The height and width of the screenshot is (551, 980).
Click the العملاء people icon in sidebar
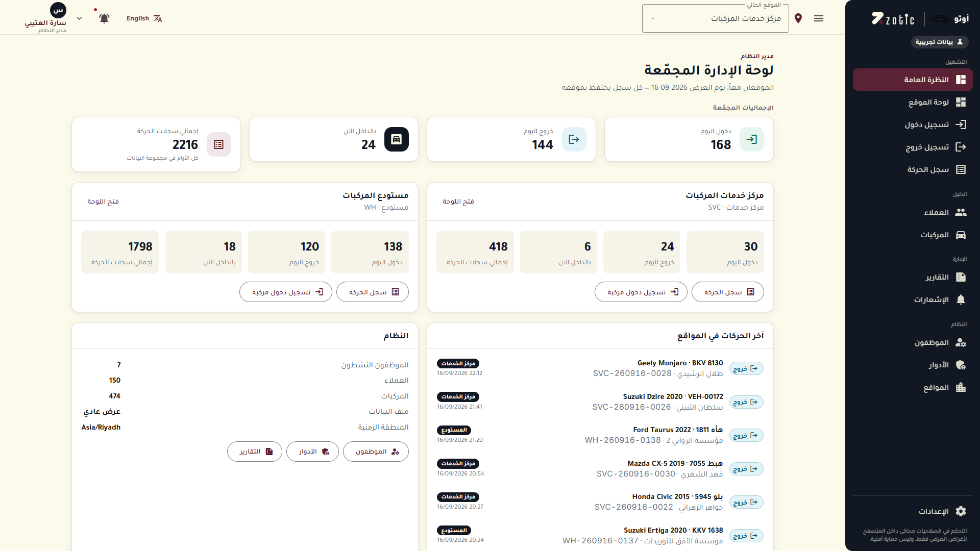961,212
